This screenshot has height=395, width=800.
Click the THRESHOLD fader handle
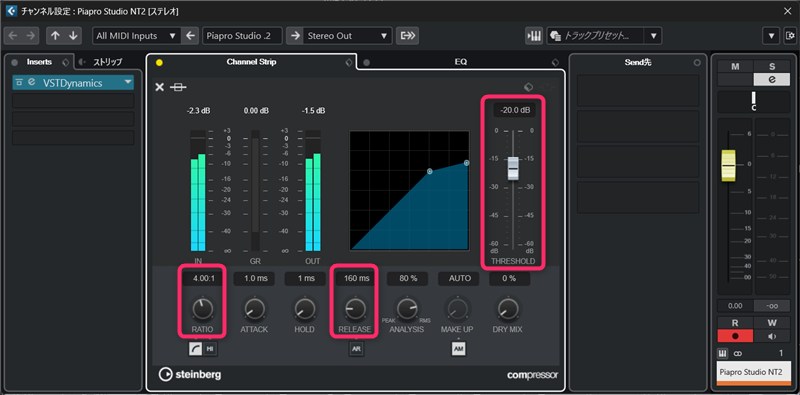[x=513, y=168]
